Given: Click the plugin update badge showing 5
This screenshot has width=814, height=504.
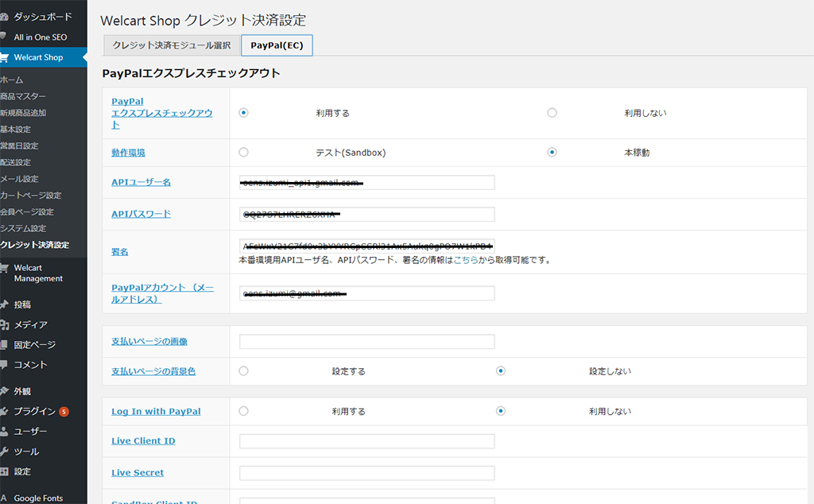Looking at the screenshot, I should [x=64, y=412].
